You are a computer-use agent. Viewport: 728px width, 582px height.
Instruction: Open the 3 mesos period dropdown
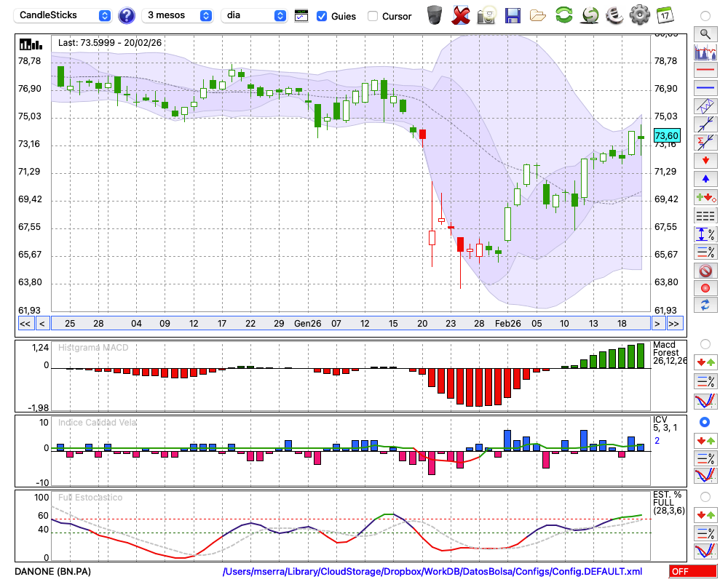click(x=178, y=15)
